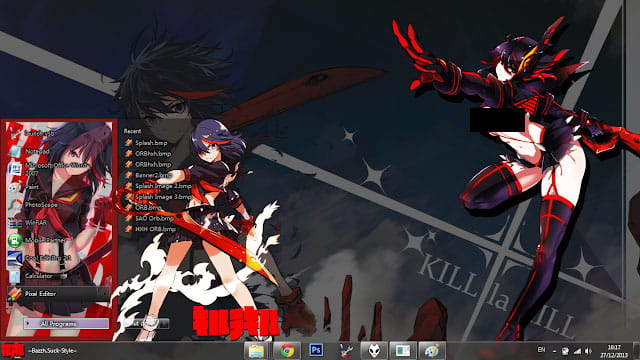
Task: Open recent file ORB.bmp
Action: coord(144,207)
